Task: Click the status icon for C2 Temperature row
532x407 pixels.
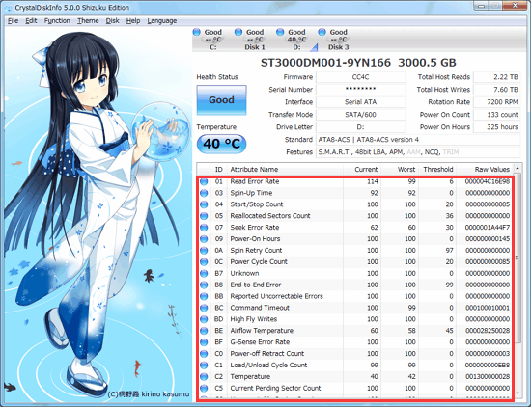Action: tap(204, 377)
